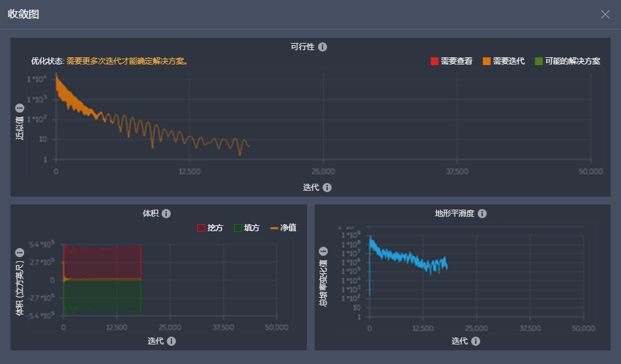Click the orange 需要迭代 legend swatch
This screenshot has width=621, height=364.
(x=487, y=61)
